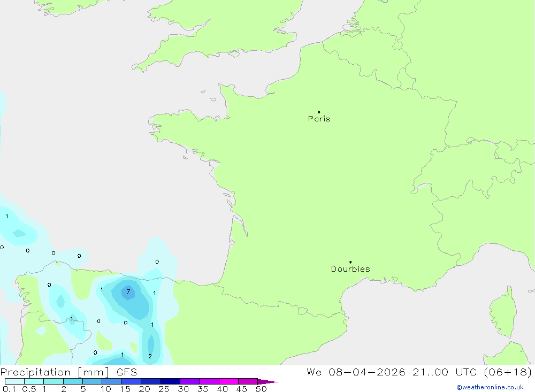Pick the 1–2 mm legend swatch
Image resolution: width=535 pixels, height=392 pixels.
53,381
